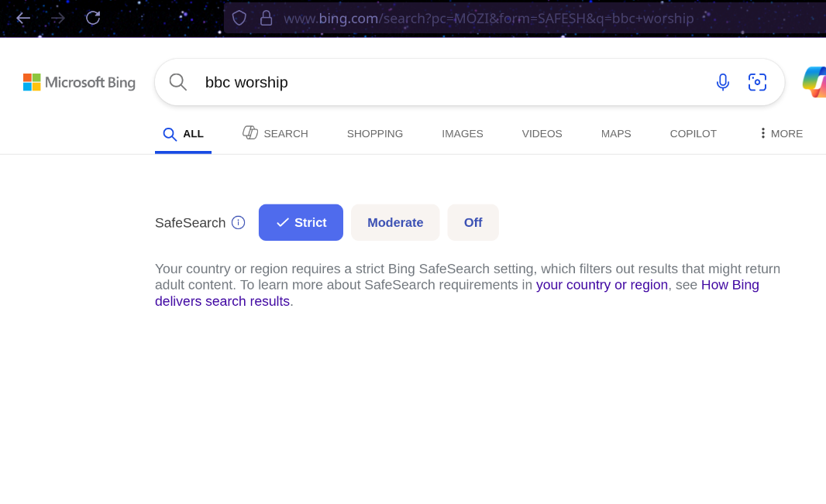Viewport: 826px width, 504px height.
Task: Open 'your country or region' link
Action: [601, 285]
